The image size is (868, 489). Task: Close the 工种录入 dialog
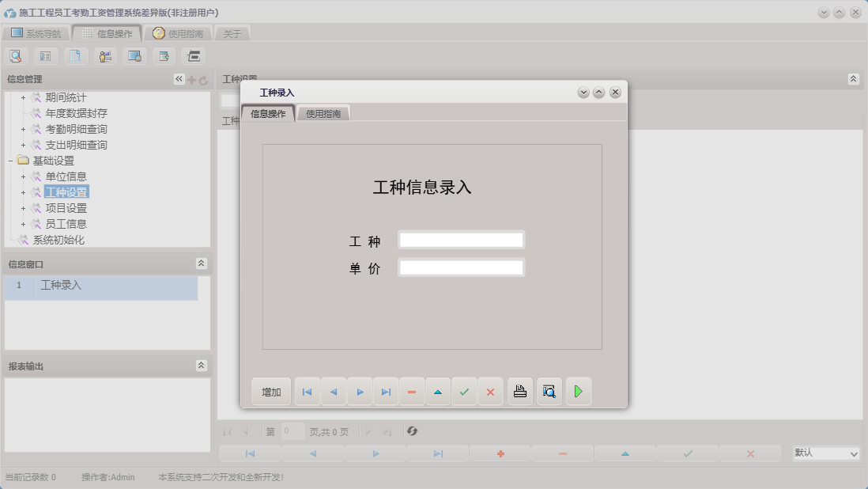pyautogui.click(x=615, y=93)
